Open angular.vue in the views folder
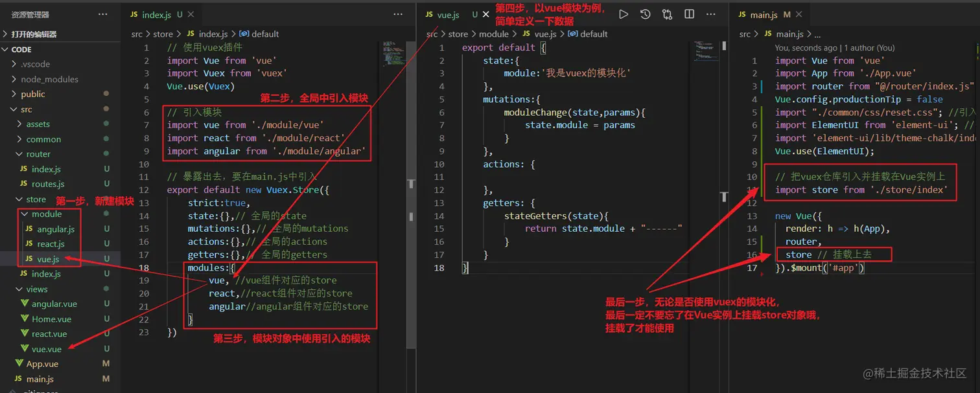Viewport: 980px width, 393px height. [x=60, y=304]
